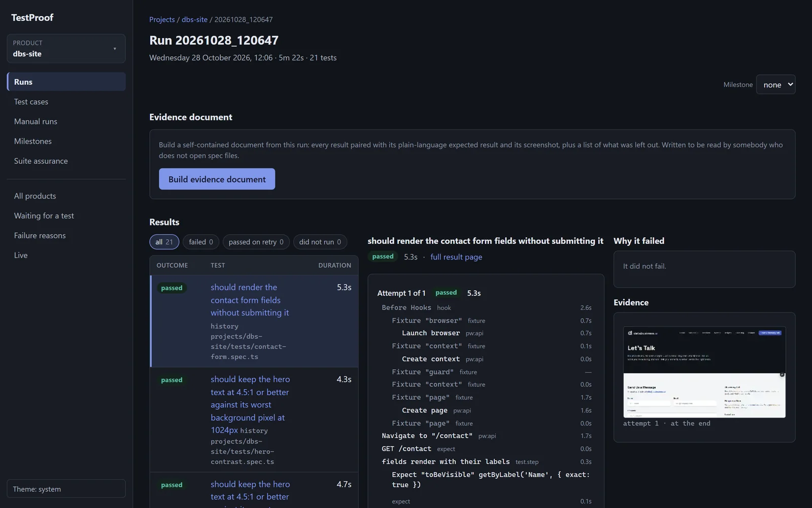Open All products in sidebar
The height and width of the screenshot is (508, 812).
pyautogui.click(x=66, y=196)
